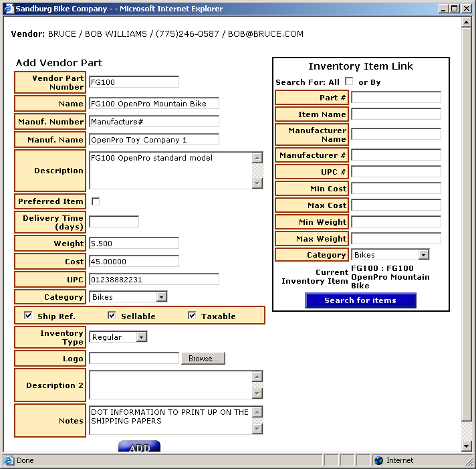This screenshot has width=476, height=469.
Task: Click the Vendor Part Number field
Action: 134,82
